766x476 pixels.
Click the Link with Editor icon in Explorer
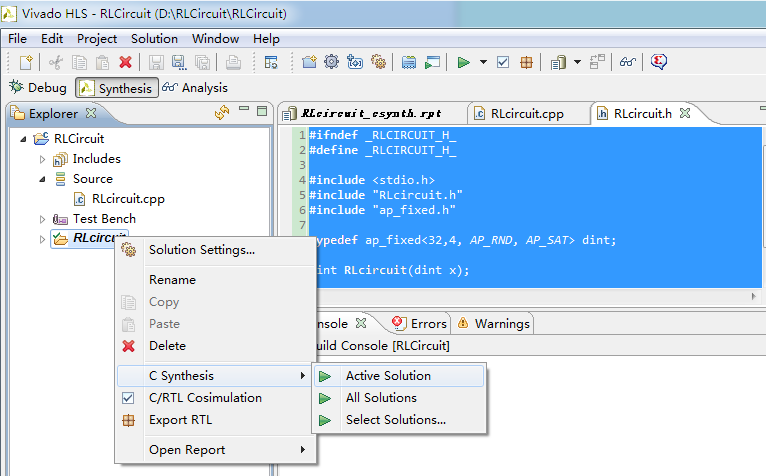(x=222, y=113)
